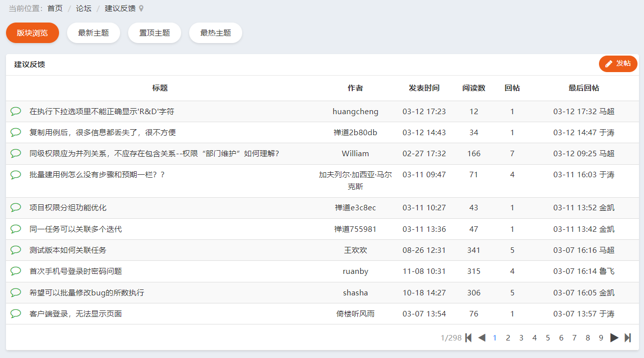
Task: Click the last reply 03-12 09:25 马超
Action: tap(584, 153)
